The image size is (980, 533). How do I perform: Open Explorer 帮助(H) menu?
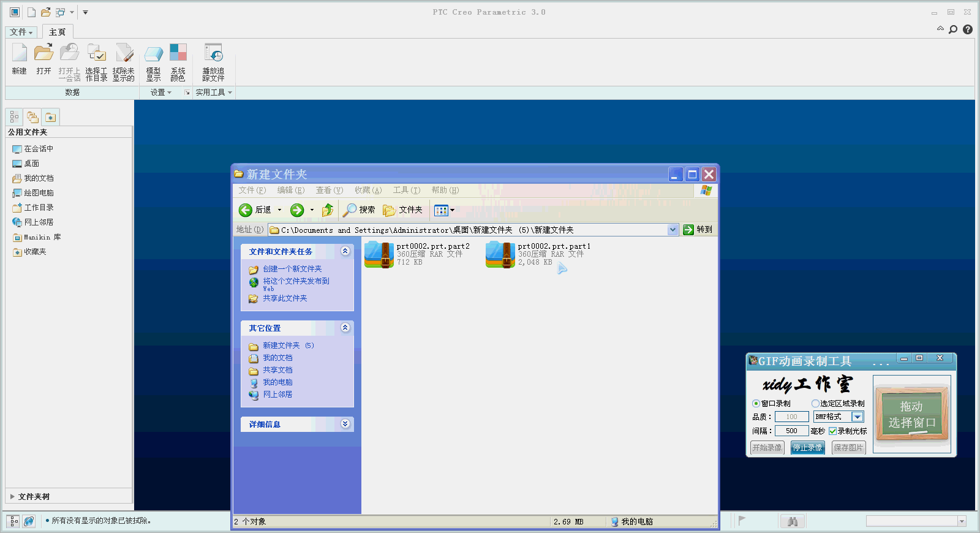click(x=445, y=191)
